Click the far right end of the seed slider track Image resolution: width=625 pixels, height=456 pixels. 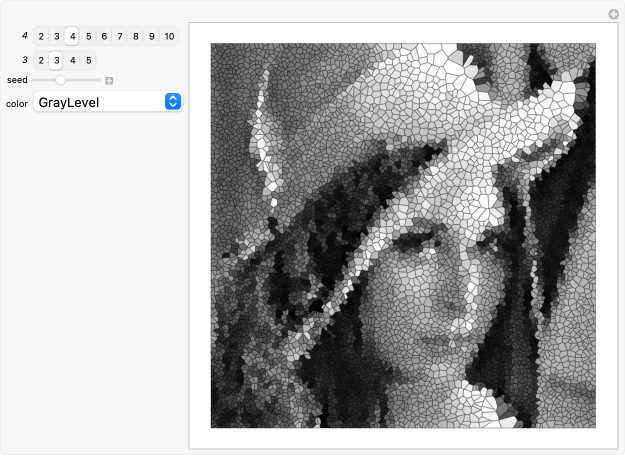tap(100, 80)
